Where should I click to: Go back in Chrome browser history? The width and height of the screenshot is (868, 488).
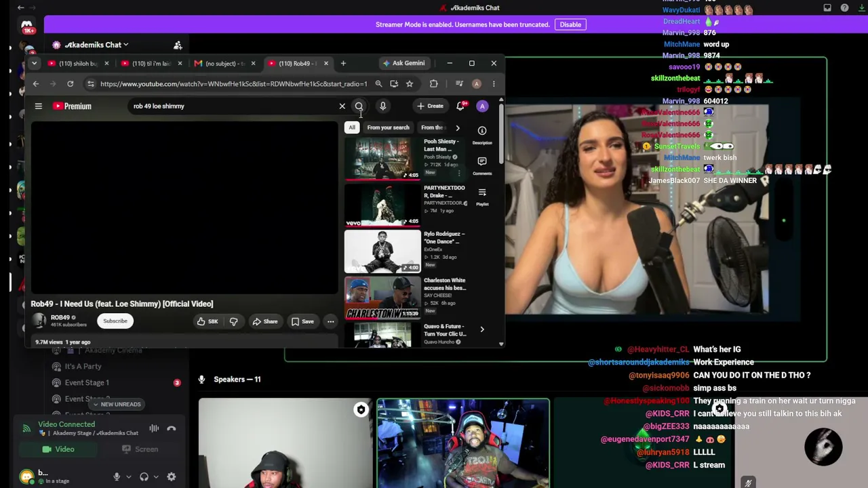pos(36,84)
